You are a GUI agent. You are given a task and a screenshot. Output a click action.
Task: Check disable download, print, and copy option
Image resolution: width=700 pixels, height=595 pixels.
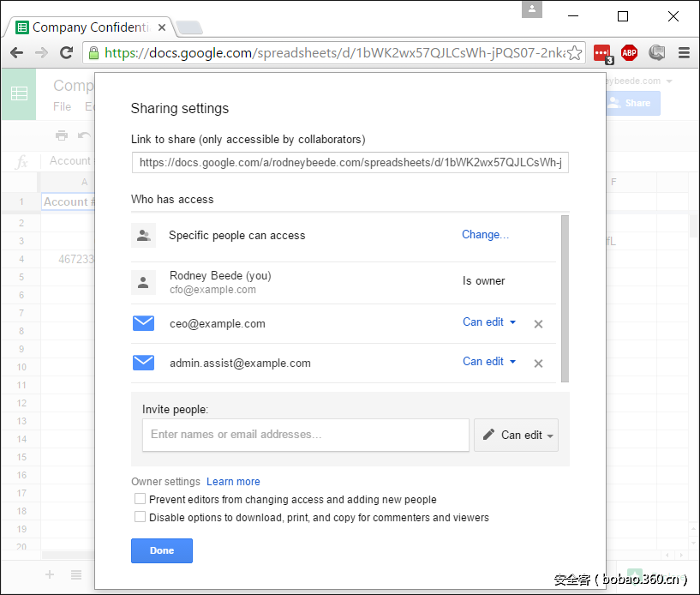click(x=140, y=517)
